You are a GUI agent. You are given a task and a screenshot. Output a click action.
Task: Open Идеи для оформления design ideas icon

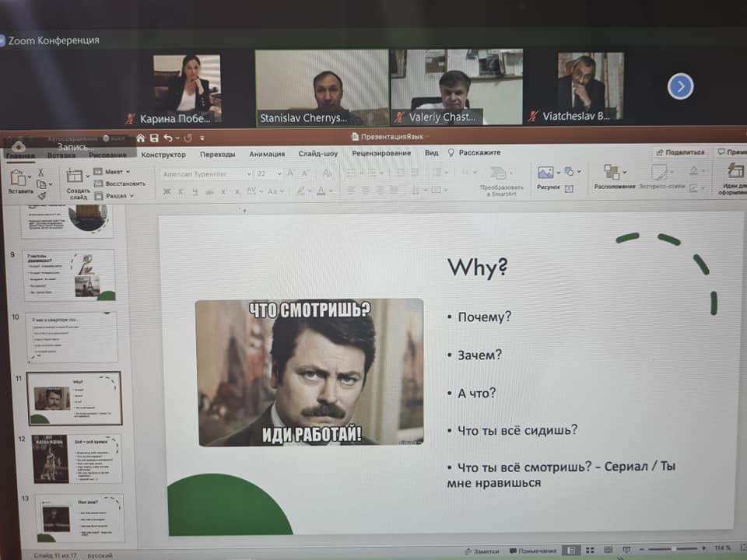click(x=735, y=171)
